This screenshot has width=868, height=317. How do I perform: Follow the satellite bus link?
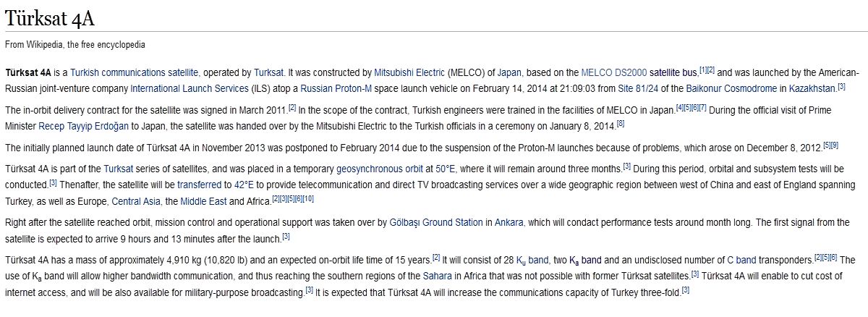[671, 72]
